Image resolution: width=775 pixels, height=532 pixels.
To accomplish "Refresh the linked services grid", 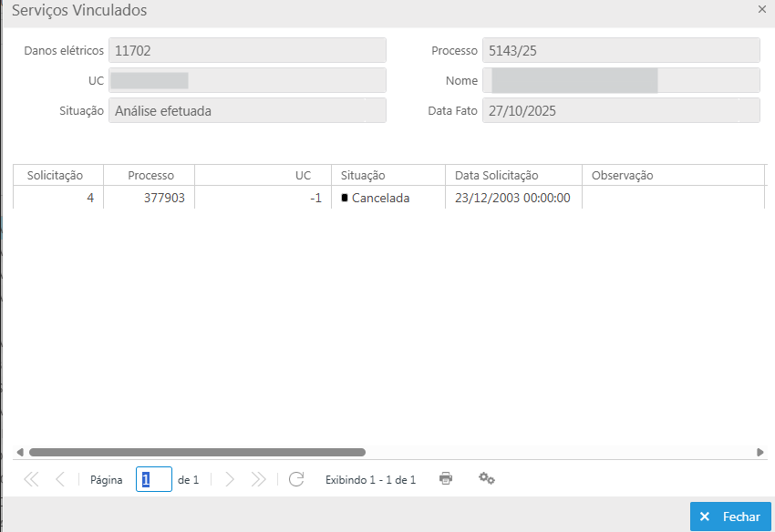I will point(295,479).
